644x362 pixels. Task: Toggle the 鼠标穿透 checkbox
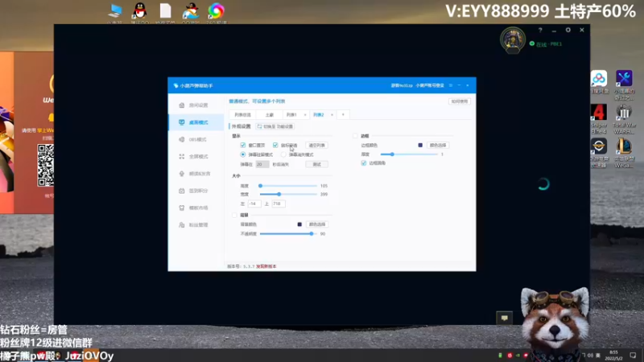pos(275,146)
